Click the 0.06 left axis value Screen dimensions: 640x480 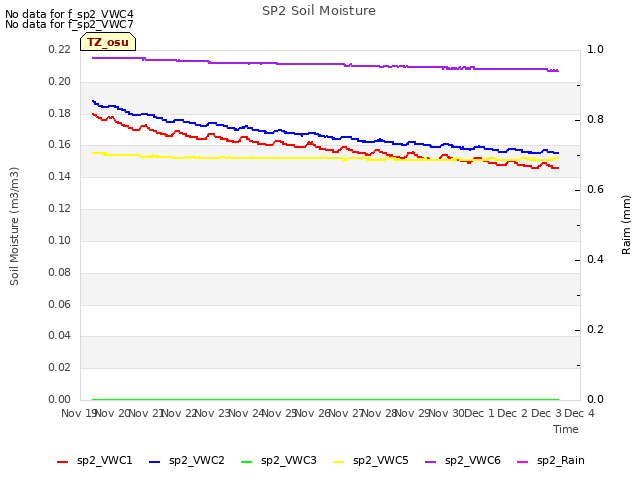click(x=60, y=304)
